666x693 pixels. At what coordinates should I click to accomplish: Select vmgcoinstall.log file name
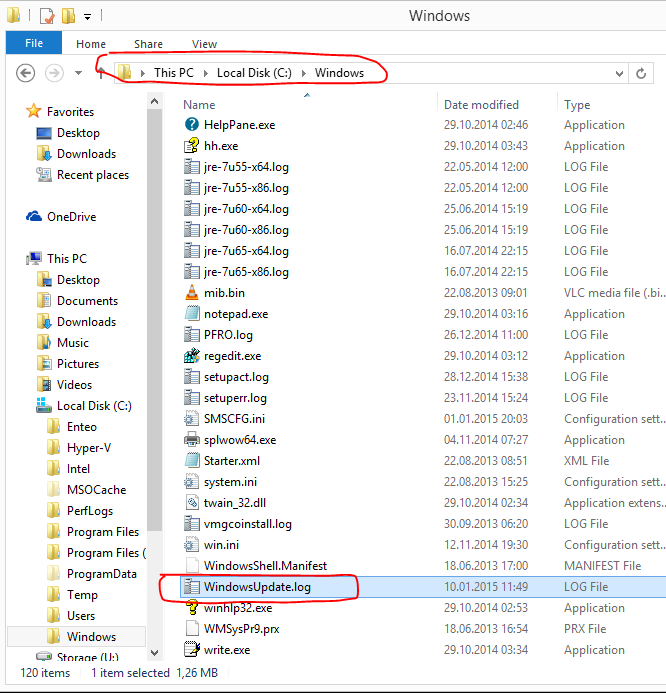[247, 524]
